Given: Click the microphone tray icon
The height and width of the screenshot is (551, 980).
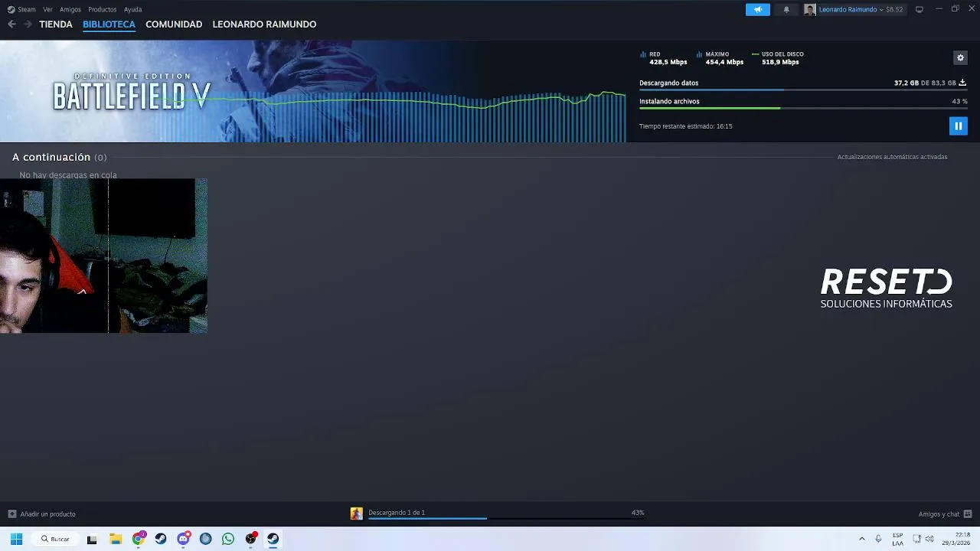Looking at the screenshot, I should point(878,539).
